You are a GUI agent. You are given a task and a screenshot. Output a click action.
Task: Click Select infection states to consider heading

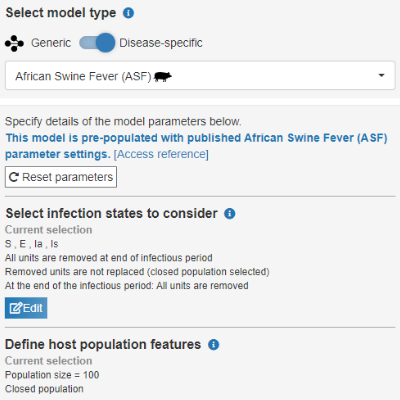pyautogui.click(x=111, y=213)
